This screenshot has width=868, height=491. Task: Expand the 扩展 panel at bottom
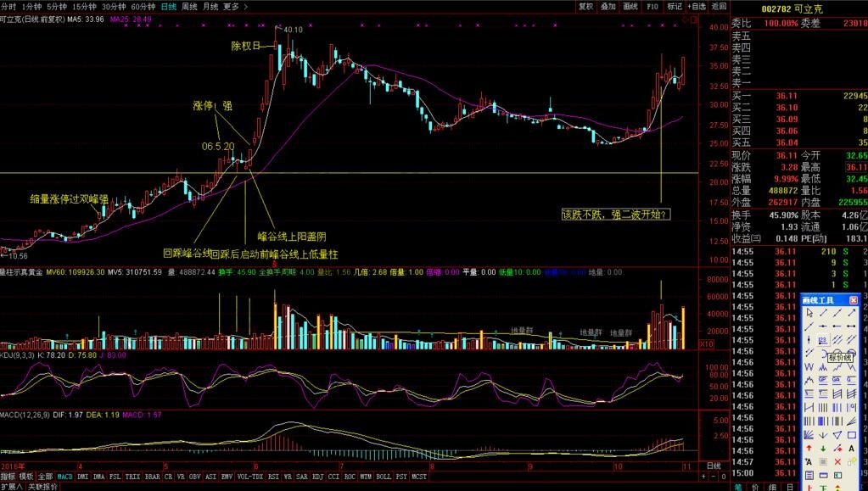12,487
